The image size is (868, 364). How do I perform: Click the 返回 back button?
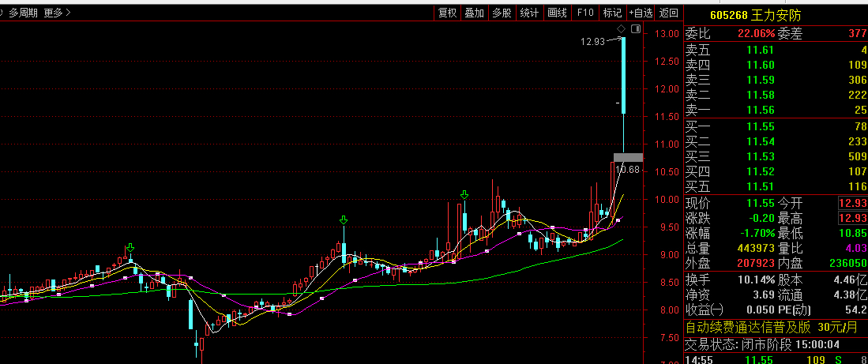click(x=668, y=13)
